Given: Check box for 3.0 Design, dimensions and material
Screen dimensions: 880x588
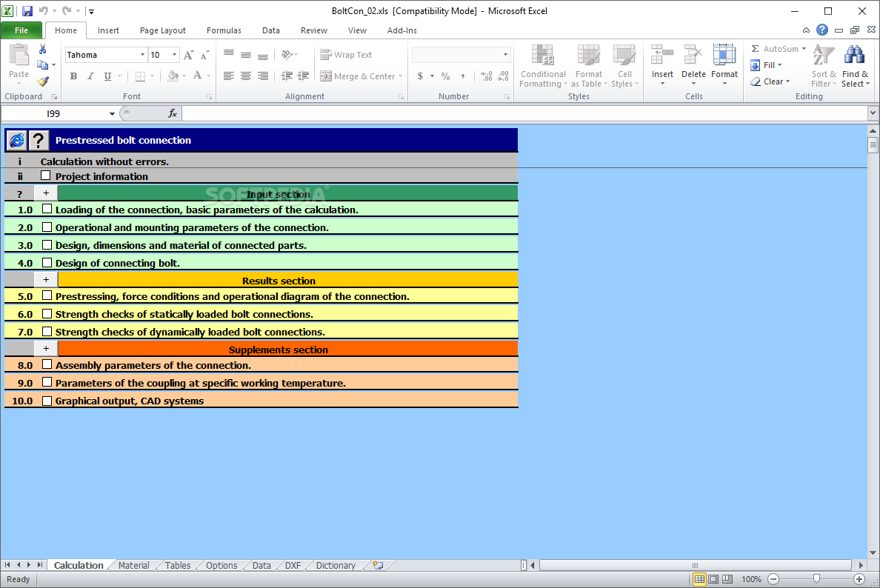Looking at the screenshot, I should (x=47, y=244).
